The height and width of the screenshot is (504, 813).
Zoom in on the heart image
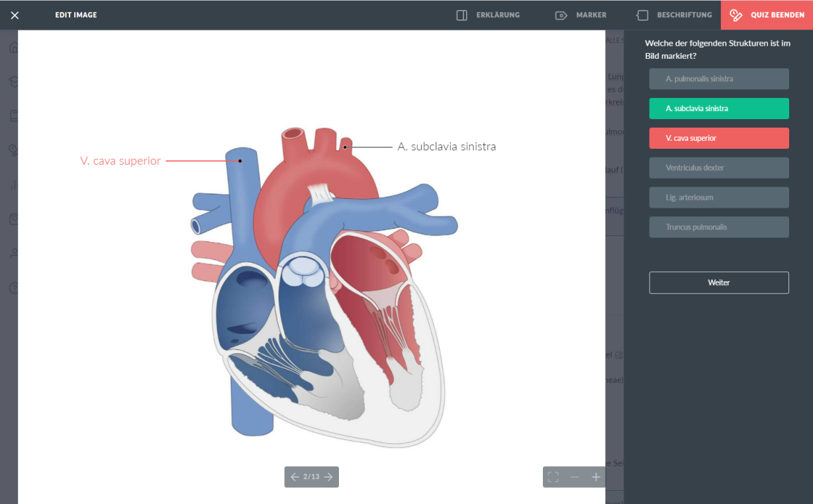click(596, 477)
